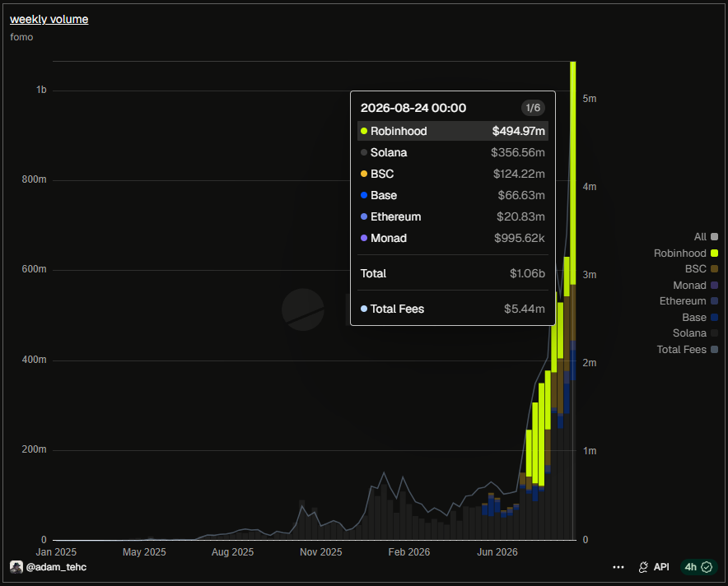The image size is (728, 586).
Task: Click the Robinhood yellow-green legend swatch
Action: pos(715,253)
